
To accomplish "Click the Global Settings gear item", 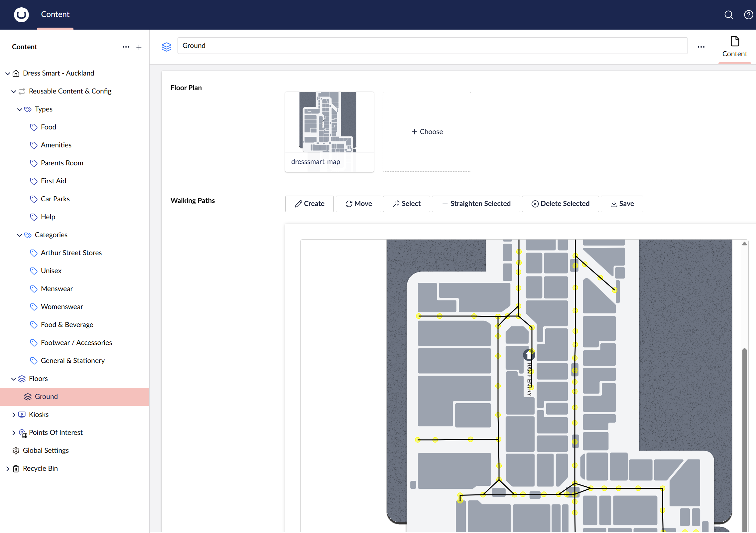I will point(46,450).
